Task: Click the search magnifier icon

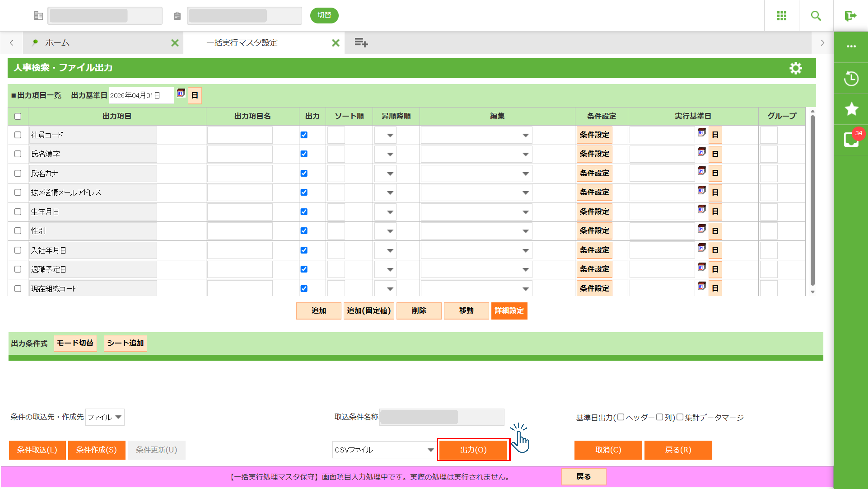Action: [x=816, y=16]
